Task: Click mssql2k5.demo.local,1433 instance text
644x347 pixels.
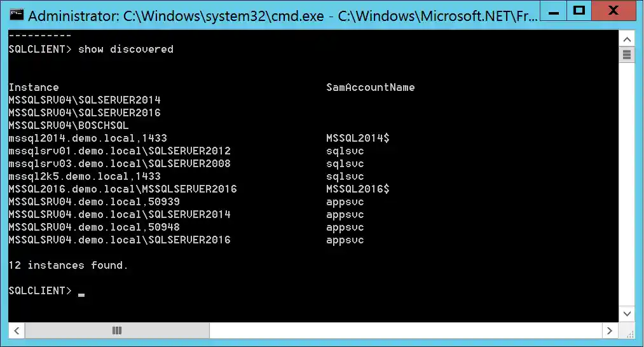Action: tap(85, 177)
